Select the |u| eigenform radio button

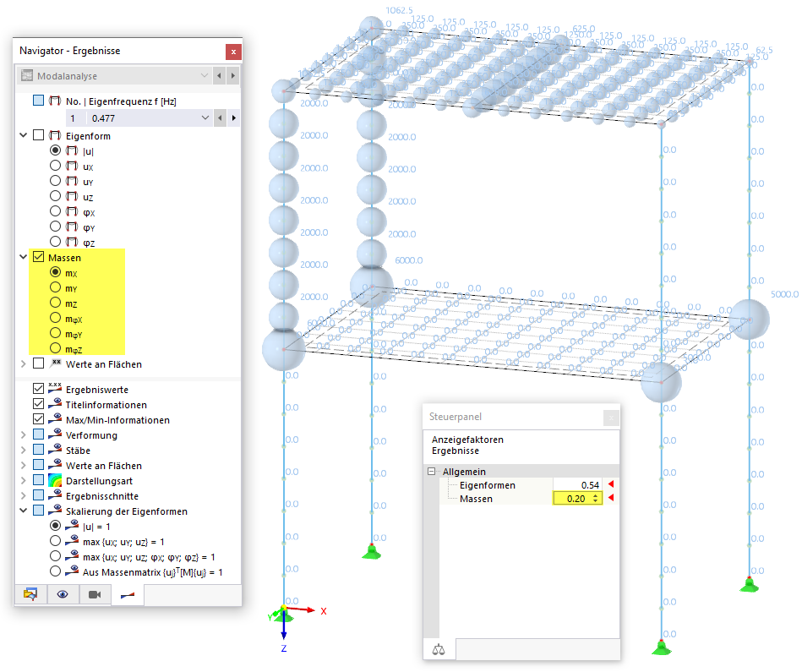(55, 150)
